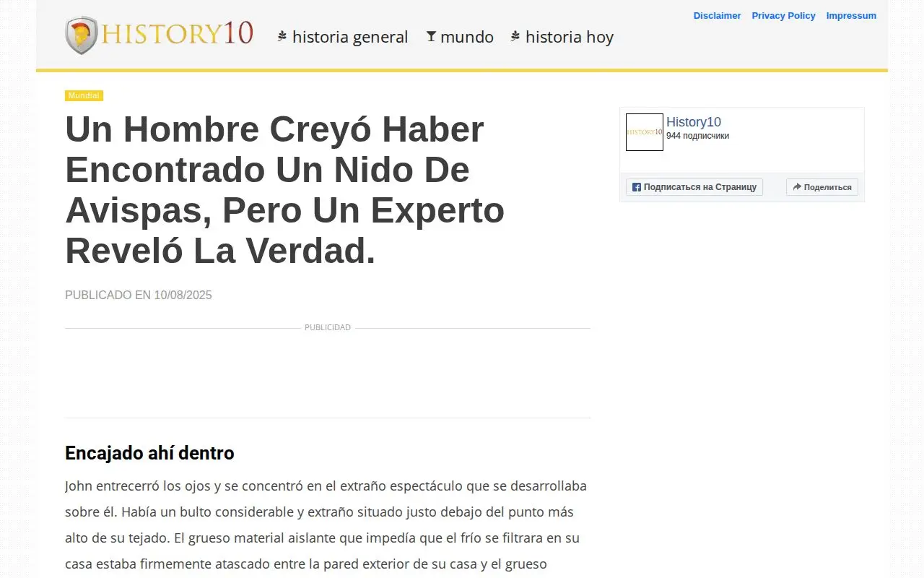Click the leaf icon beside historia general
The width and height of the screenshot is (924, 578).
click(x=282, y=36)
